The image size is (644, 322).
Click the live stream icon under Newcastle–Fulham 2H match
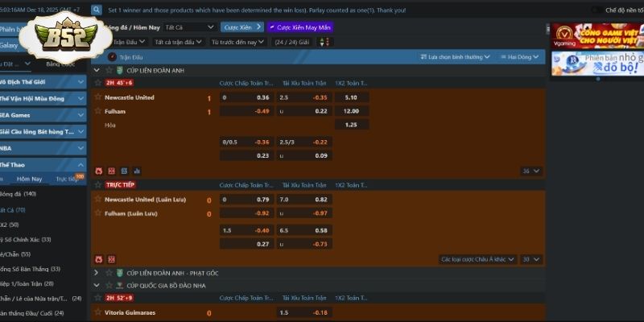[x=125, y=171]
